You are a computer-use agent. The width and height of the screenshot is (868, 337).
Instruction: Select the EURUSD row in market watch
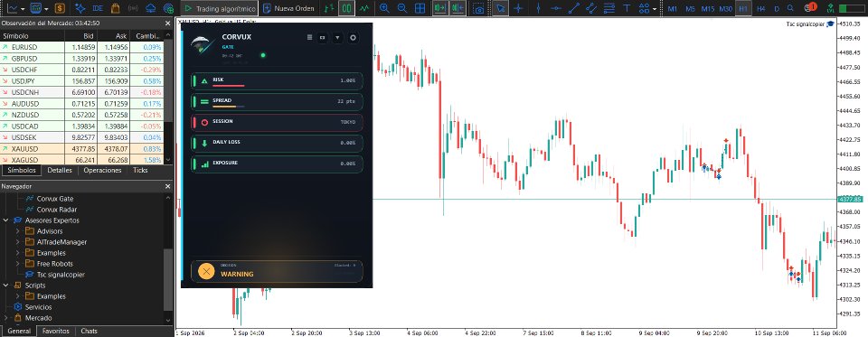(82, 47)
